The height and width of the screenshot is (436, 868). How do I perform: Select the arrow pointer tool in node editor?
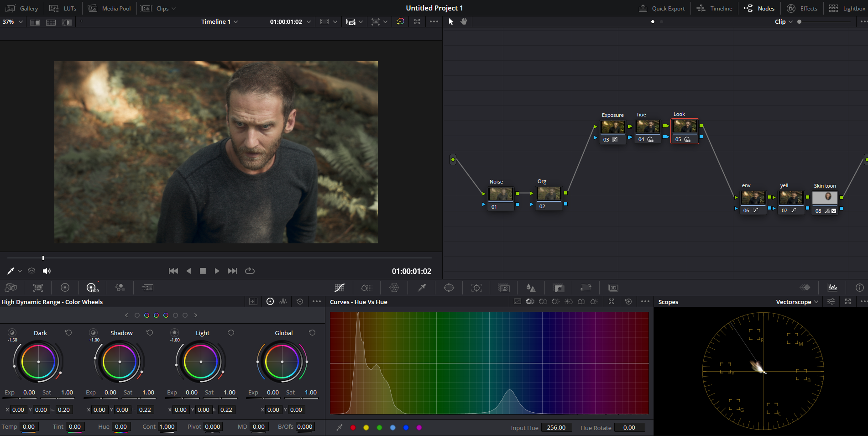451,21
